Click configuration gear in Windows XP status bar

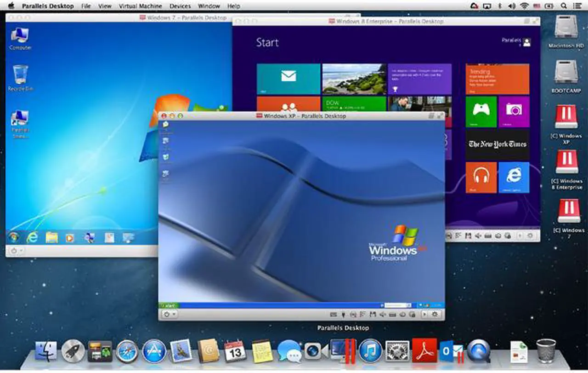coord(435,315)
